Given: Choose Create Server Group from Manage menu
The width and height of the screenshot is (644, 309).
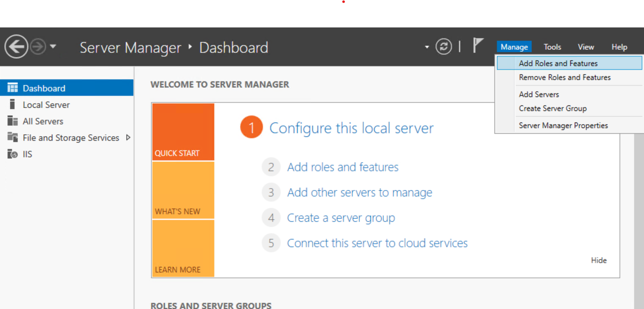Looking at the screenshot, I should 569,108.
